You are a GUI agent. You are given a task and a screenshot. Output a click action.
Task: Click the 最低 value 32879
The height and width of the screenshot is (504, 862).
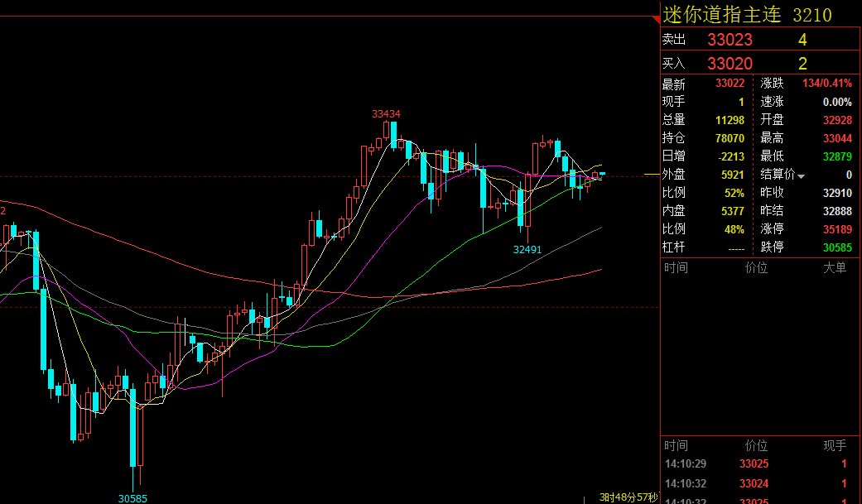click(x=837, y=156)
